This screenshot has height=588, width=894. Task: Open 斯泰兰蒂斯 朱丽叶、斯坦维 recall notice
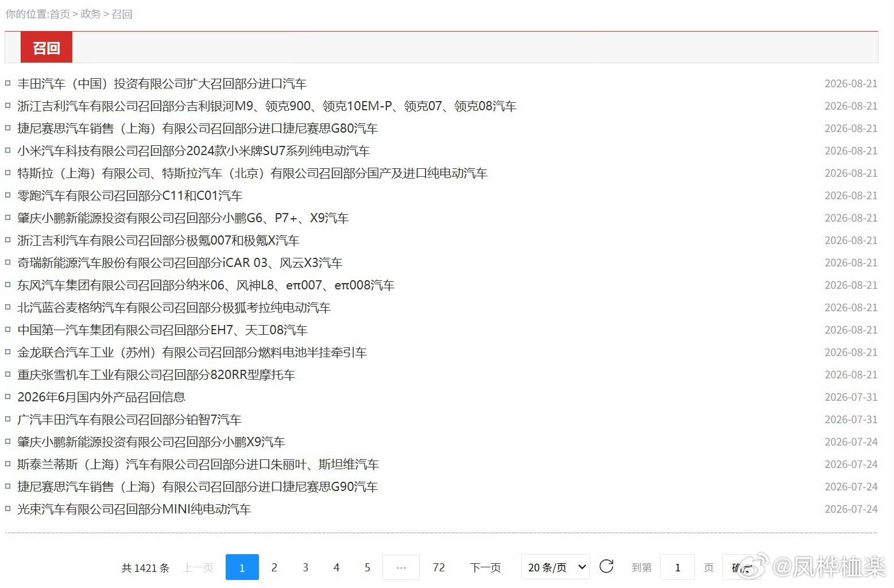(x=198, y=465)
